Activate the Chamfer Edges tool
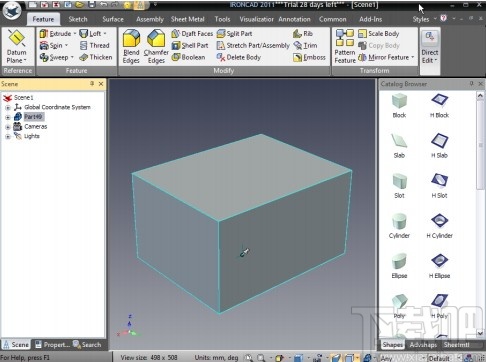 point(156,47)
